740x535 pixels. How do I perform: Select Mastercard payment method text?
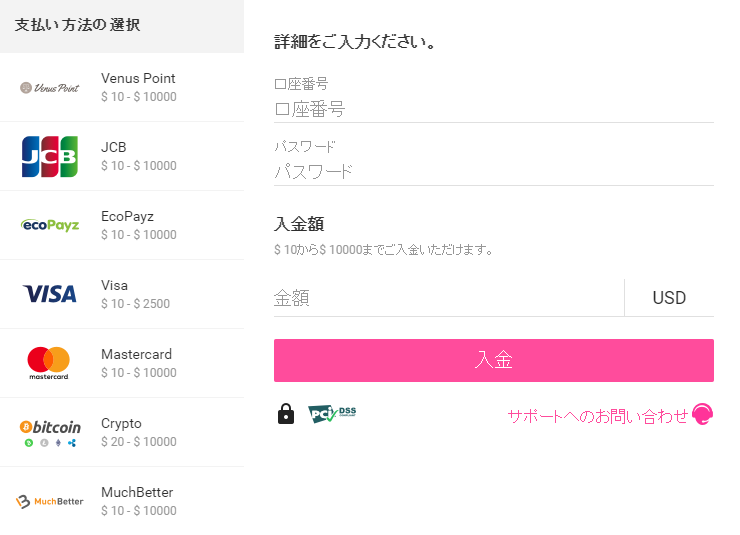[x=136, y=354]
